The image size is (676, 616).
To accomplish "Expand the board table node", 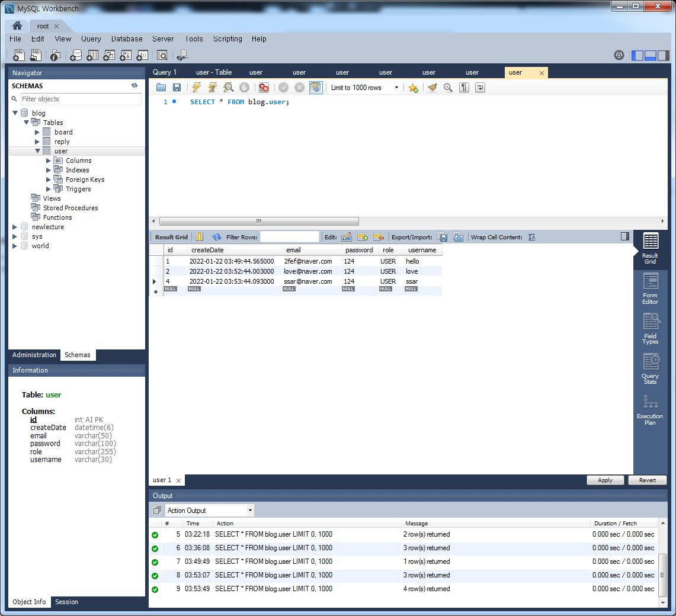I will (37, 132).
